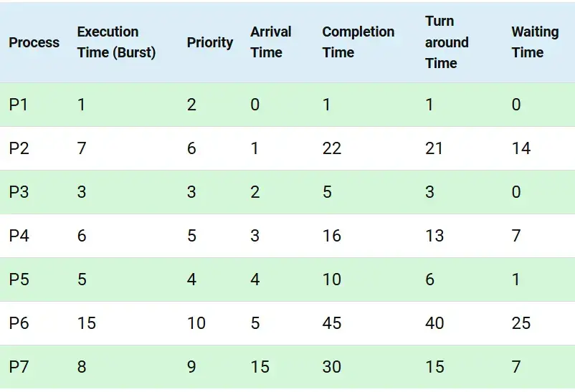Viewport: 575px width, 392px height.
Task: Select P2 waiting time value 14
Action: [521, 148]
